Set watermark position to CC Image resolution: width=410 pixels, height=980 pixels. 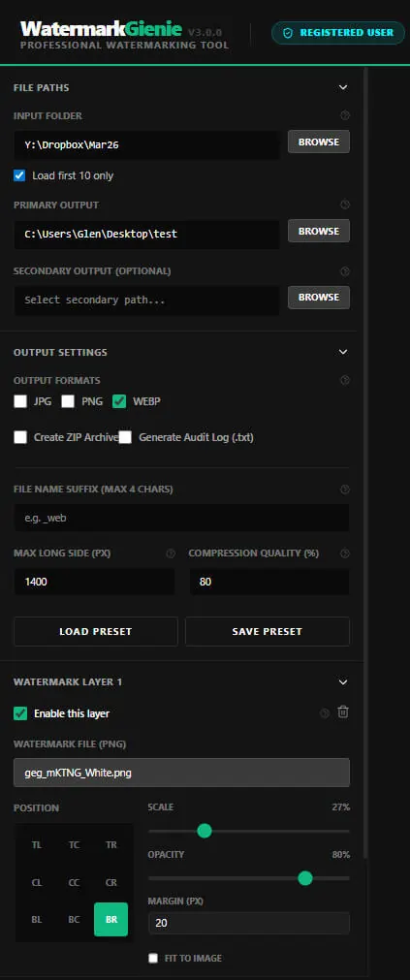(74, 882)
